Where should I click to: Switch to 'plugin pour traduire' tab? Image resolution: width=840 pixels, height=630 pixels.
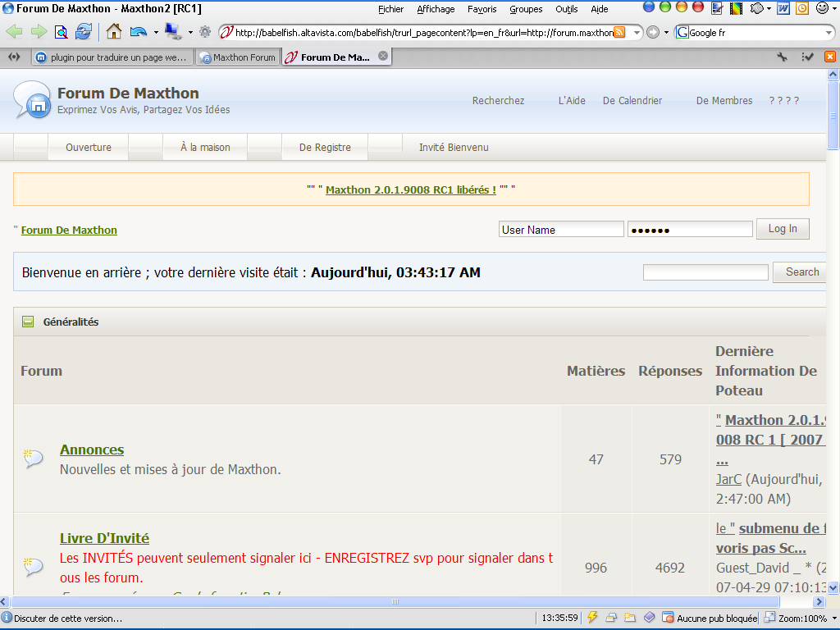click(x=112, y=57)
